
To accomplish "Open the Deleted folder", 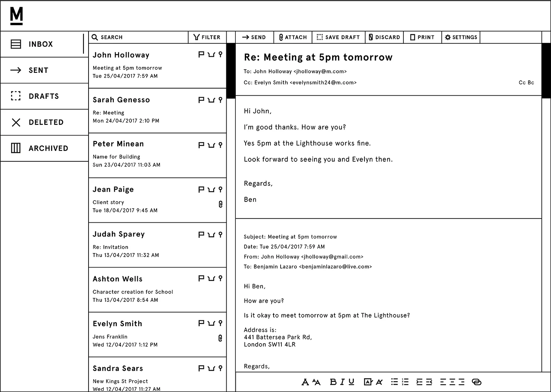I will pyautogui.click(x=44, y=122).
